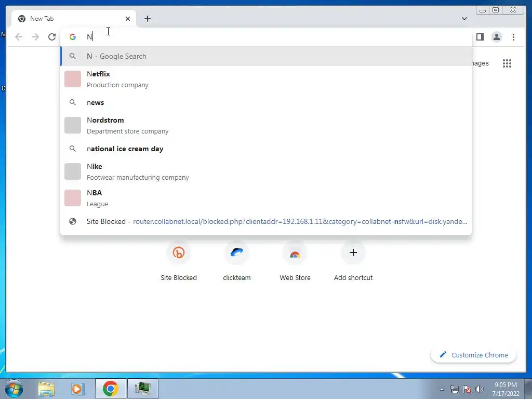Viewport: 532px width, 399px height.
Task: Click the browser back arrow
Action: [19, 37]
